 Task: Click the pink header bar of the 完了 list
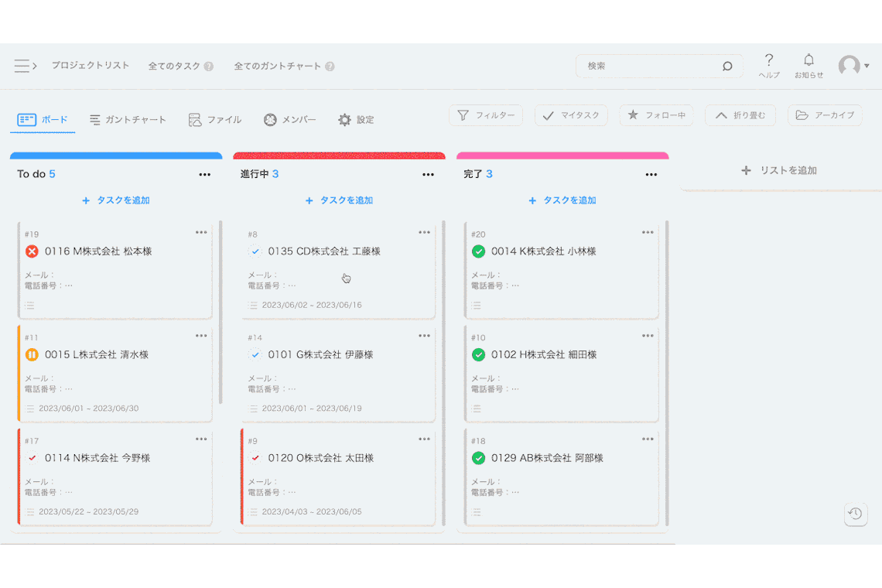562,153
